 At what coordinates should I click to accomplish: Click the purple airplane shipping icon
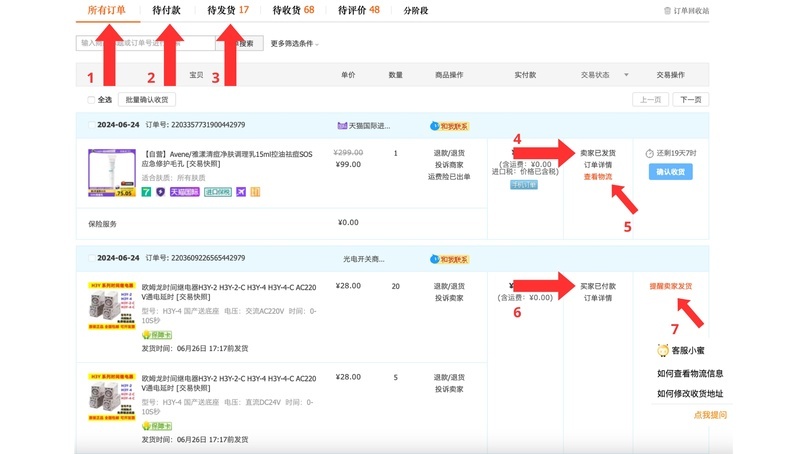click(x=241, y=192)
